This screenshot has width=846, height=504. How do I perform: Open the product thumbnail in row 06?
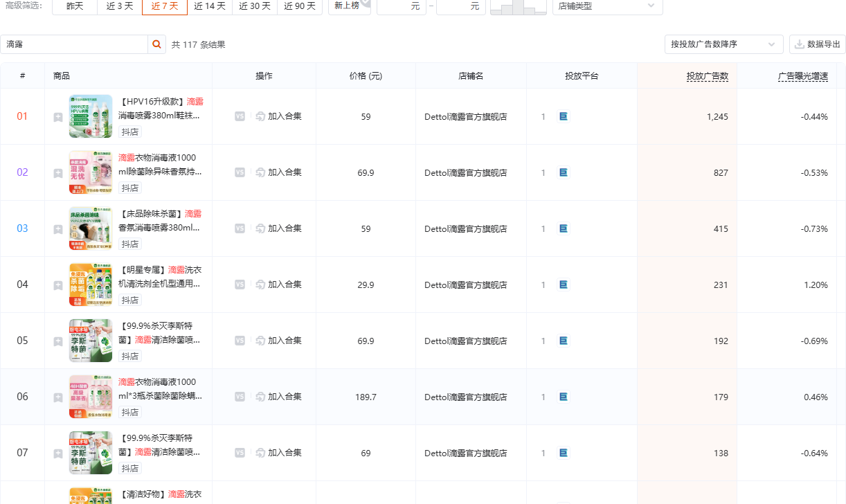(91, 397)
